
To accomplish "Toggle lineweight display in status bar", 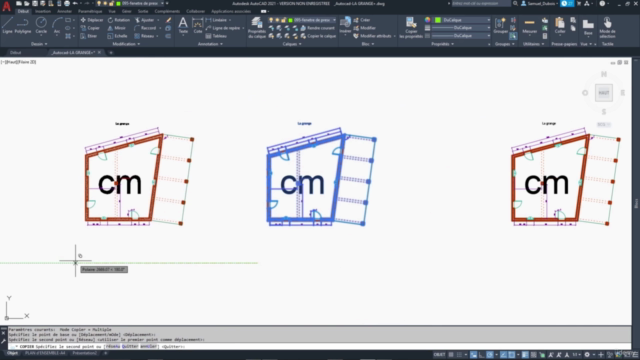I will (525, 355).
